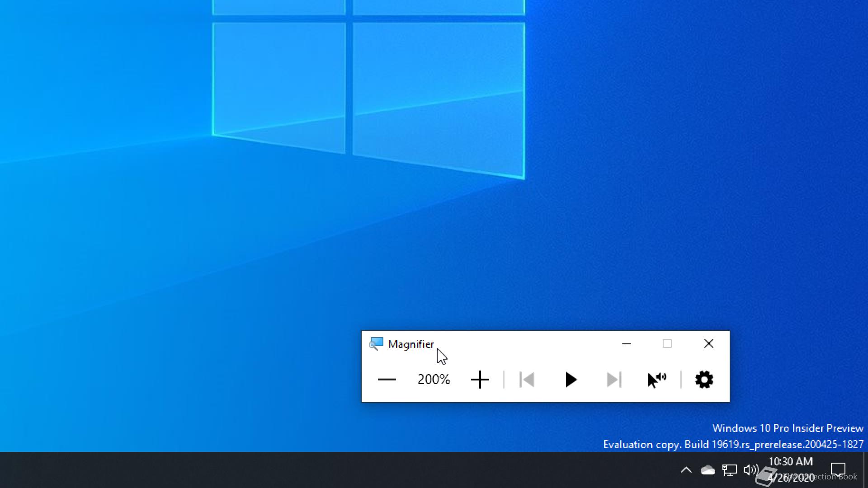The height and width of the screenshot is (488, 868).
Task: Open the volume speaker tray icon
Action: pos(751,470)
